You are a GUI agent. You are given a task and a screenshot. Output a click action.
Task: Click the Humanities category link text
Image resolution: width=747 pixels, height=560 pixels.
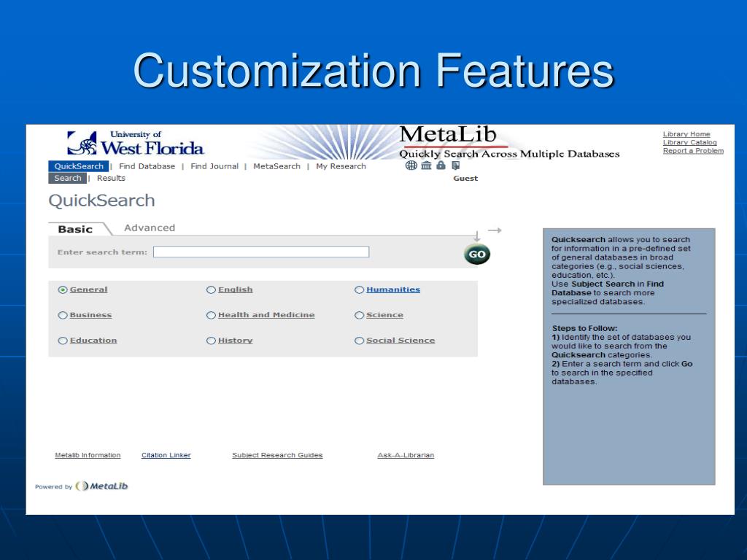point(393,289)
